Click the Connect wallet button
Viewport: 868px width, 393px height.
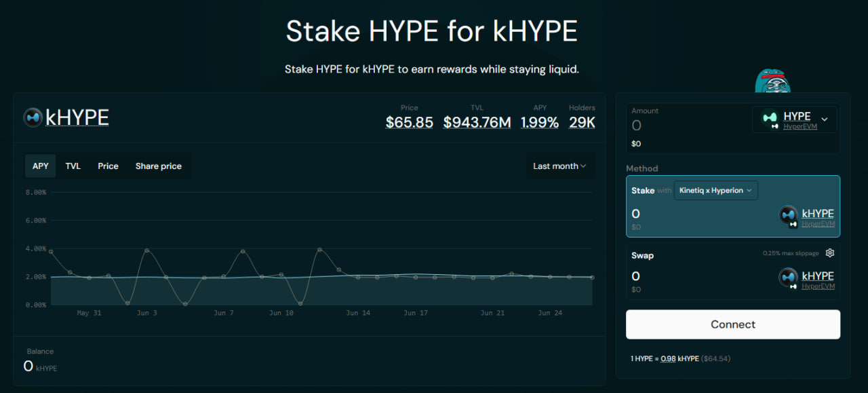click(x=733, y=324)
